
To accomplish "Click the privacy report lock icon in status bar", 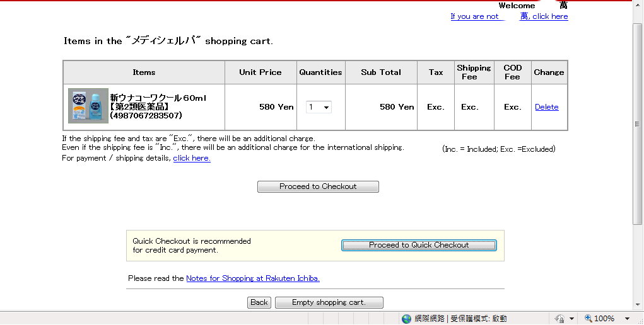I will [x=559, y=319].
